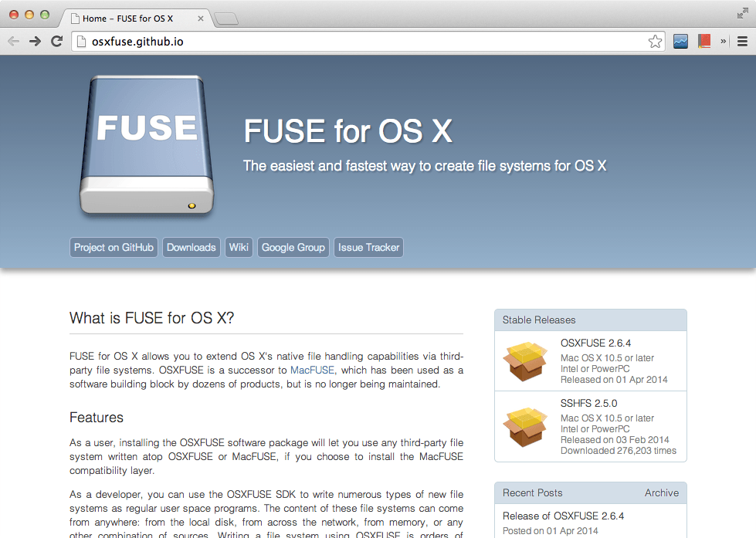Image resolution: width=756 pixels, height=538 pixels.
Task: Open the blue chart extension icon
Action: (x=680, y=42)
